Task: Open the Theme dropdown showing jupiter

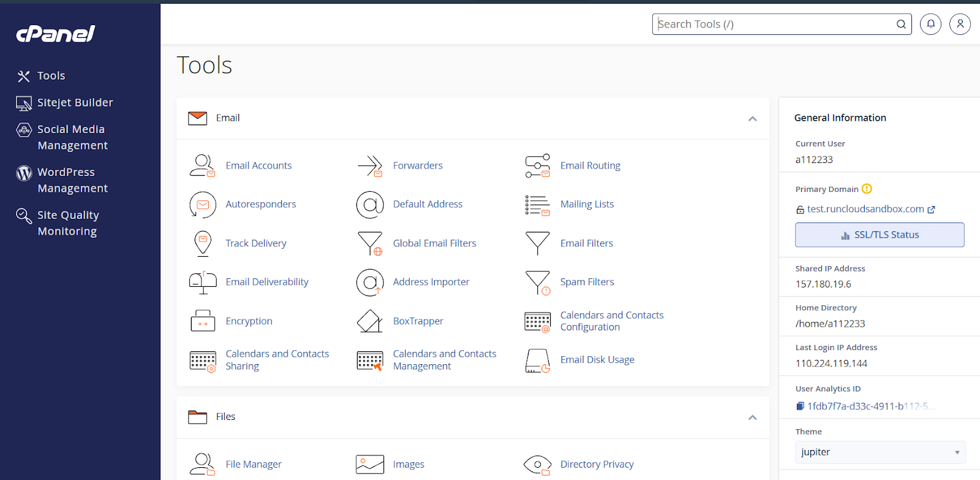Action: pos(880,452)
